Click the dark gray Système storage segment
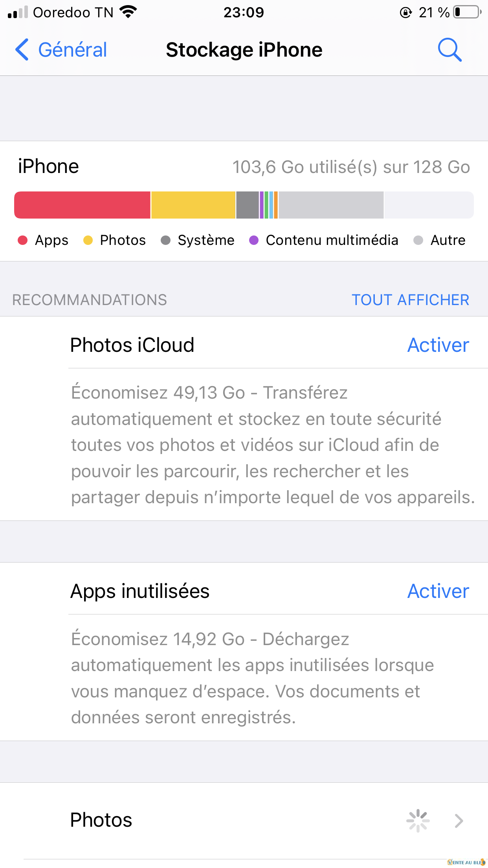Viewport: 488px width, 868px height. [248, 205]
